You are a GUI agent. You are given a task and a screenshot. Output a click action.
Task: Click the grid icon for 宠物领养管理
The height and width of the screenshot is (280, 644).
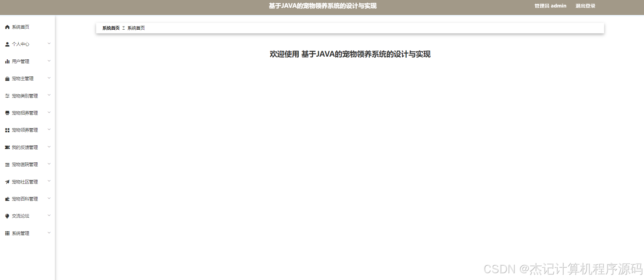(7, 130)
